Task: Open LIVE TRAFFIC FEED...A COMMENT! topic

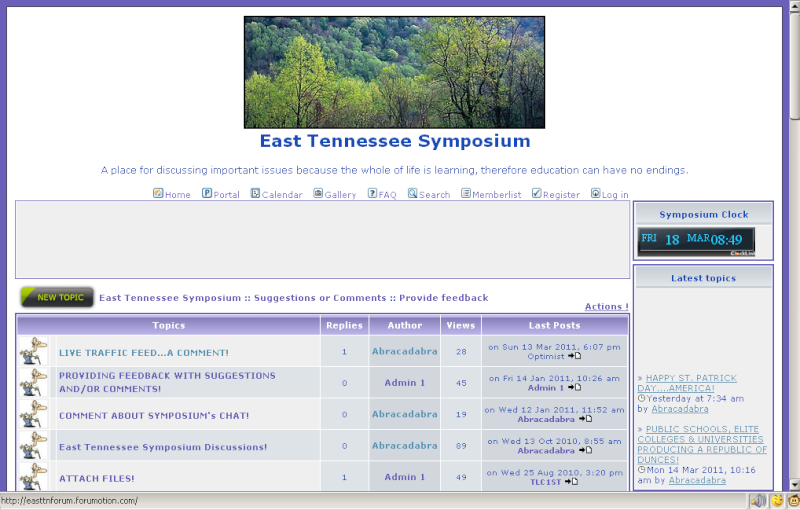Action: pos(144,352)
